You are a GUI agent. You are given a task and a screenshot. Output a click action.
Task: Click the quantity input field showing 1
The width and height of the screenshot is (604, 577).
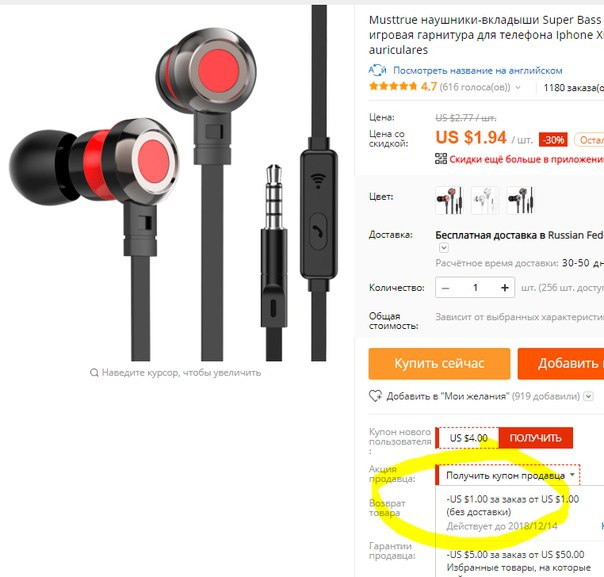(x=475, y=288)
